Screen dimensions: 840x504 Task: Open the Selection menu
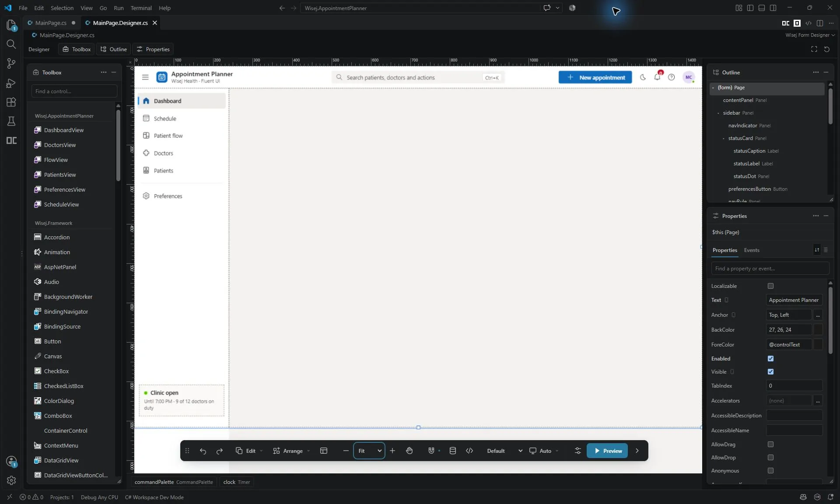coord(62,8)
